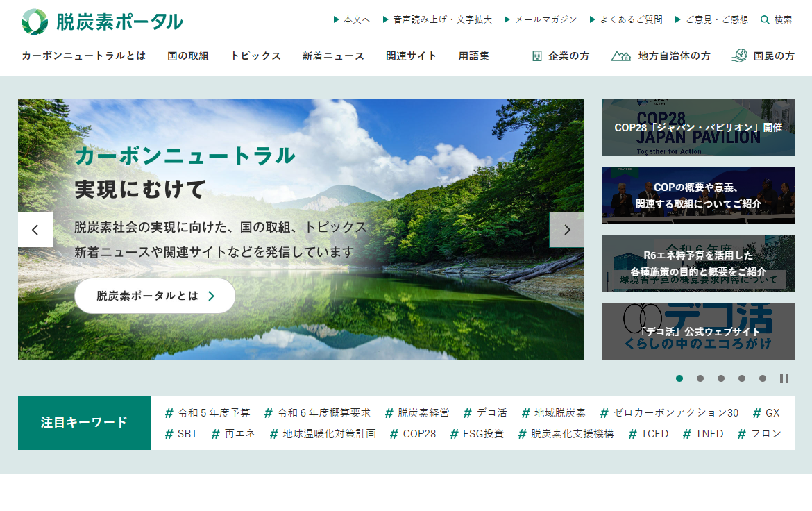Open COP28 ジャパン・パビリオン banner thumbnail
This screenshot has width=812, height=511.
698,128
